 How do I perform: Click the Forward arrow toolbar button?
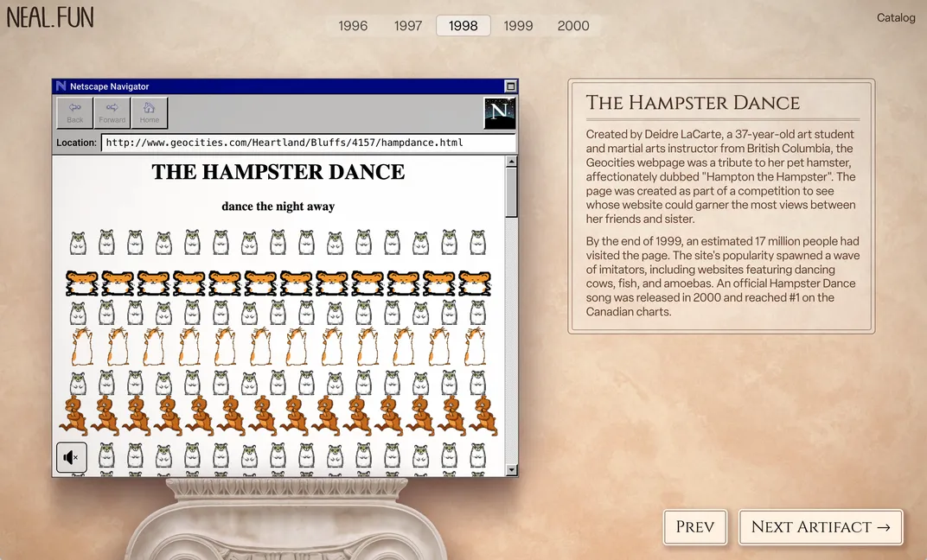coord(112,113)
